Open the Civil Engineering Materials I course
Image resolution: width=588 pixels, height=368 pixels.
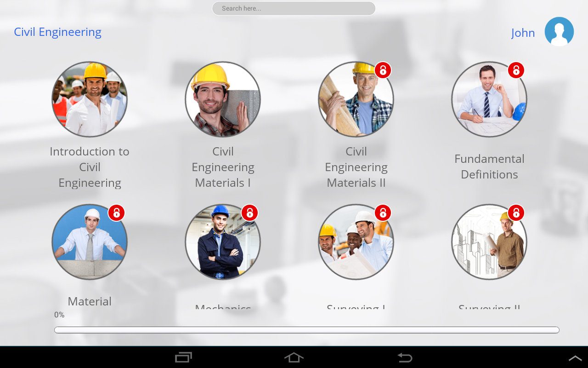223,99
